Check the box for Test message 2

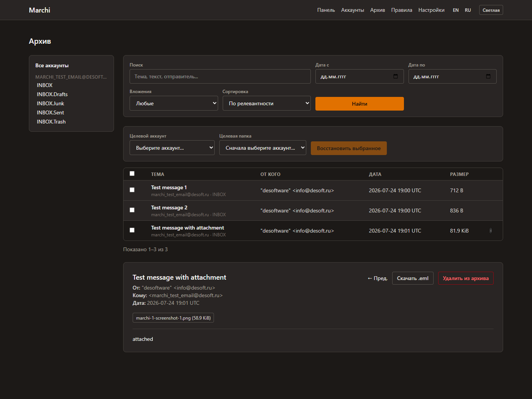pos(132,210)
